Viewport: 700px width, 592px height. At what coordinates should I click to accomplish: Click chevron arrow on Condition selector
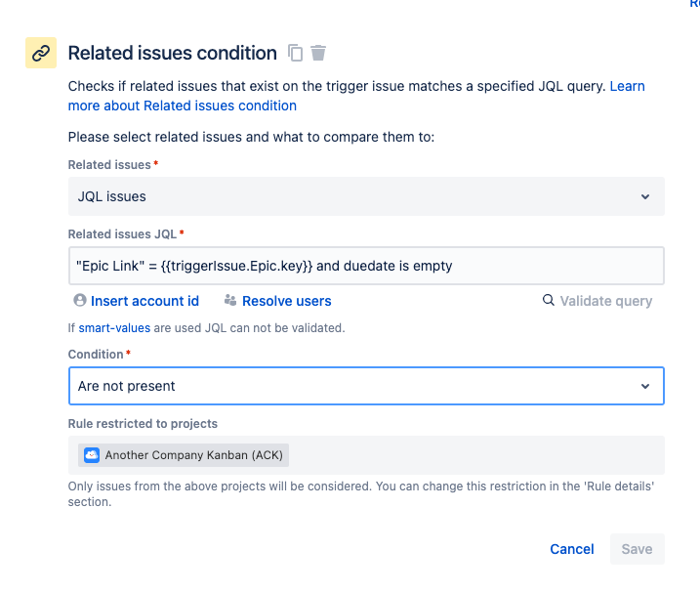645,386
